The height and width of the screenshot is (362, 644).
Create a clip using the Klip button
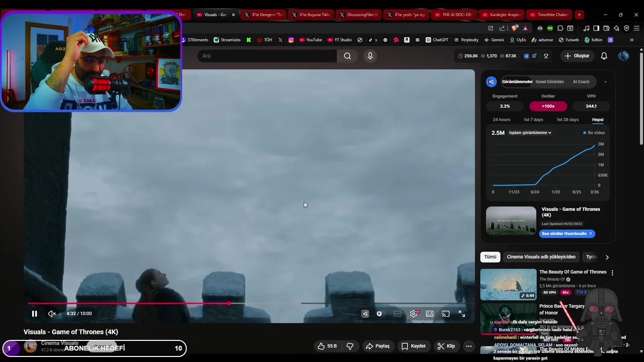tap(446, 346)
